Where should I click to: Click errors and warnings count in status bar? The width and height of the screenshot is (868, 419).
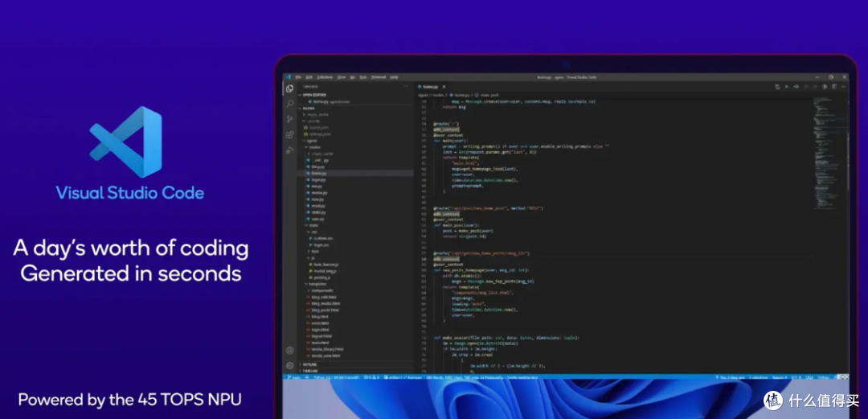[x=371, y=377]
